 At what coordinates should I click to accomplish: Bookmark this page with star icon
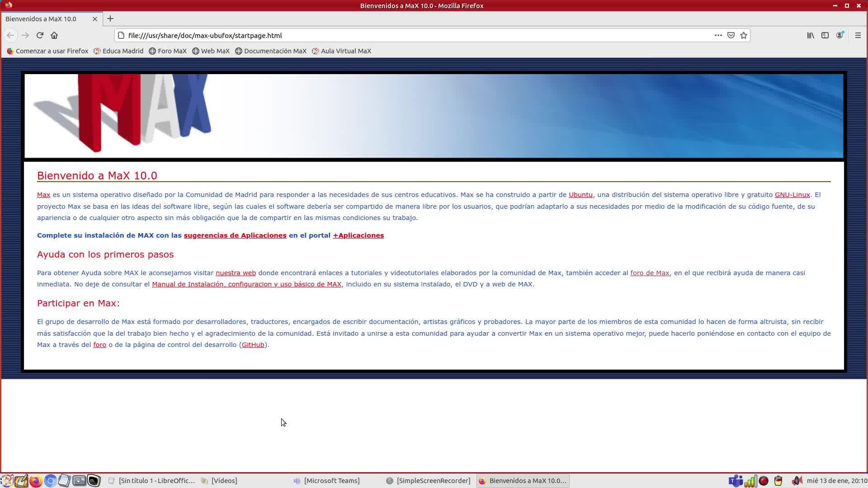744,35
